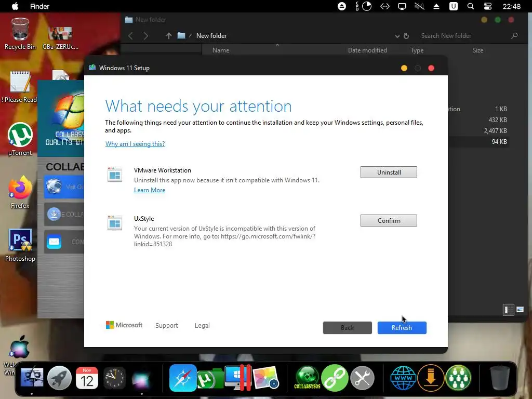Open the WWW globe dock icon
Viewport: 532px width, 399px height.
(x=403, y=378)
